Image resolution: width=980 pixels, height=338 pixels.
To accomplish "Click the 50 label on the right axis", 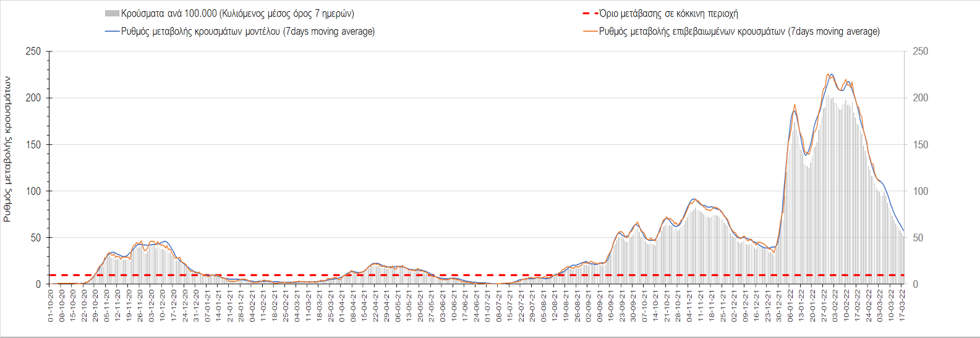I will [x=918, y=238].
